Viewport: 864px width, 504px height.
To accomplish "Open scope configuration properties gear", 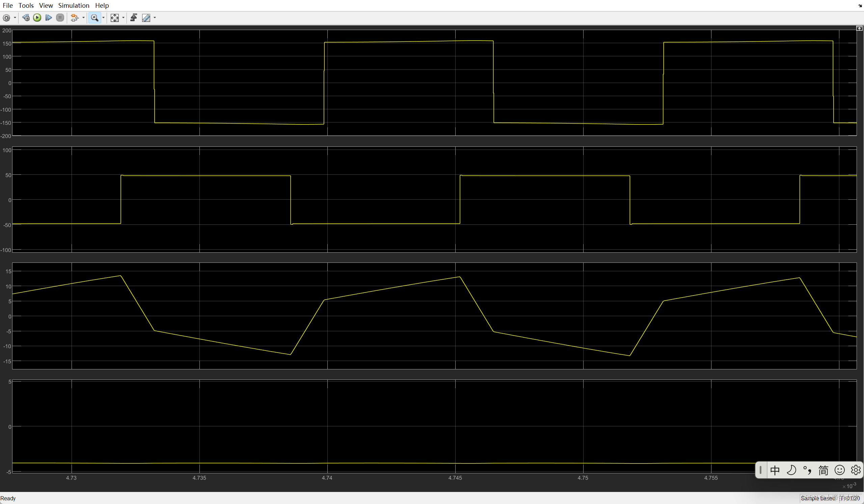I will (6, 18).
